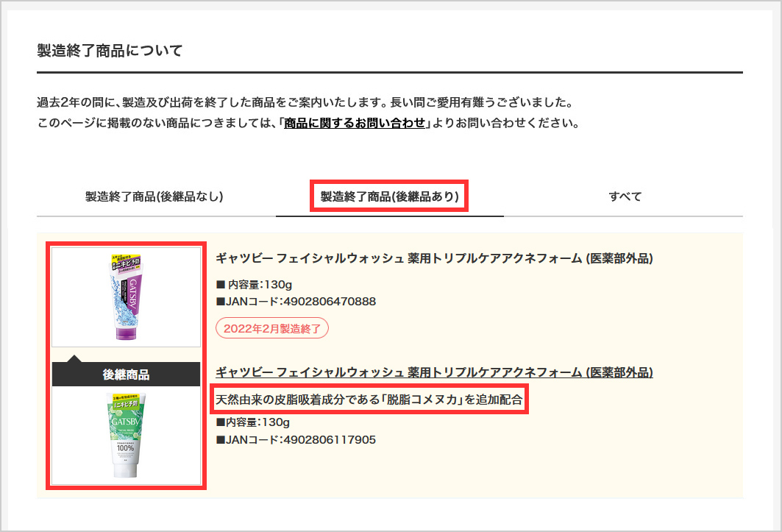Switch to 製造終了商品(後継品なし) tab
Screen dimensions: 782x532
(x=154, y=196)
